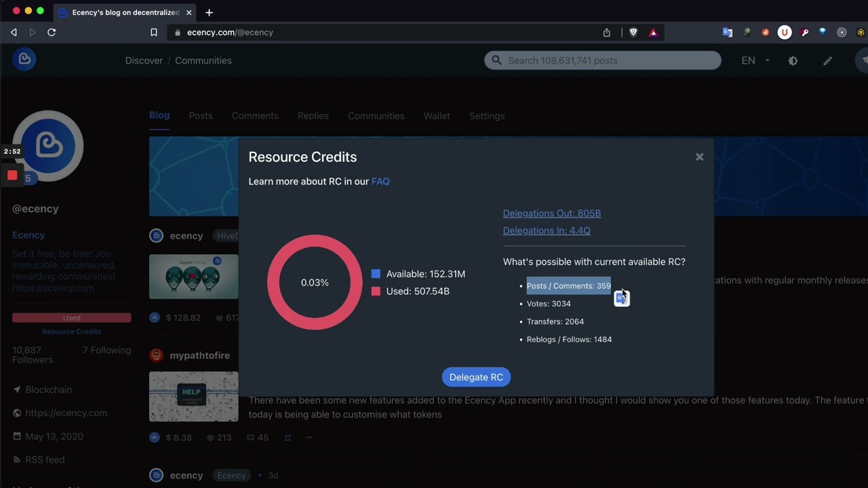Click the heart 213 votes icon
Image resolution: width=868 pixels, height=488 pixels.
pyautogui.click(x=210, y=438)
